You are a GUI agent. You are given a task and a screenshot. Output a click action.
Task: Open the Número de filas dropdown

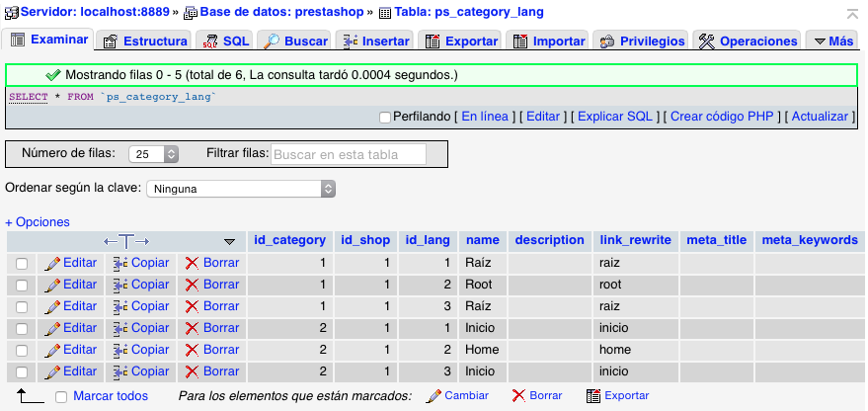click(153, 154)
